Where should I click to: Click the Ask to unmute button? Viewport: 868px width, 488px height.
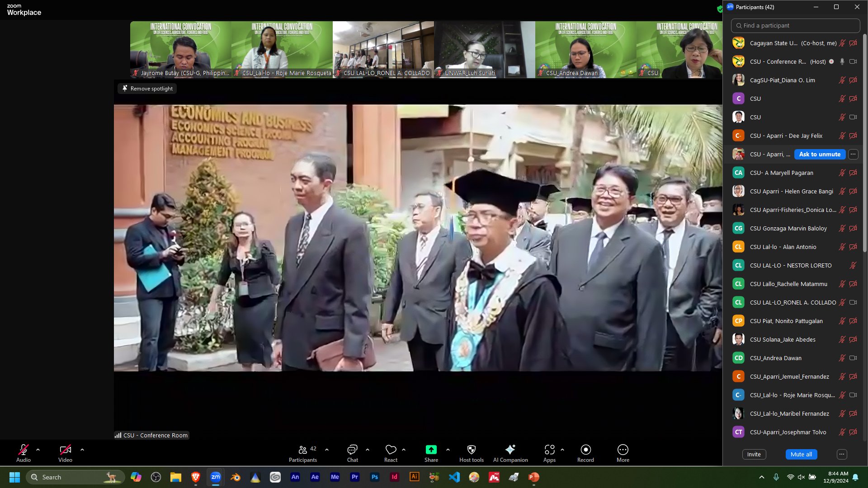click(820, 154)
